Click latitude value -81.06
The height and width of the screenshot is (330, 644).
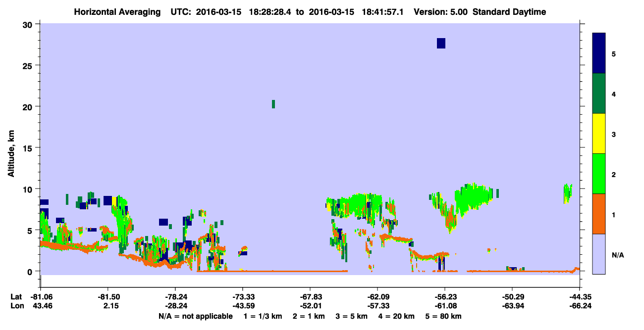pyautogui.click(x=41, y=297)
